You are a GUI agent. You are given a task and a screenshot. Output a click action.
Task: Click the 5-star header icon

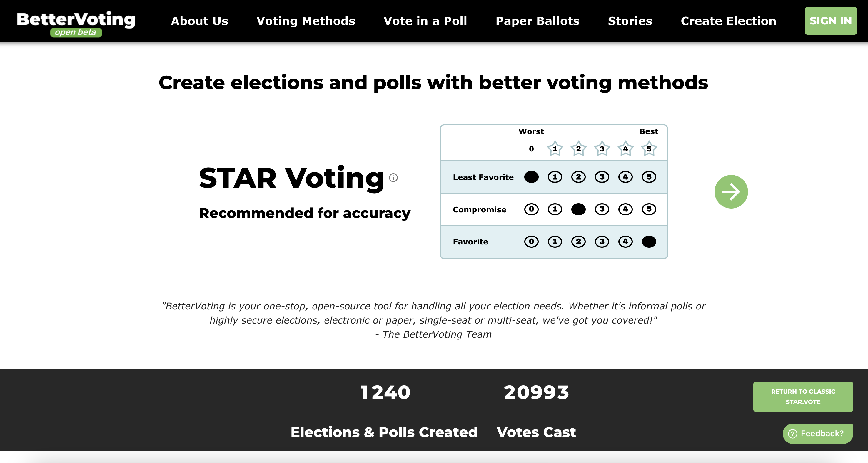point(649,149)
